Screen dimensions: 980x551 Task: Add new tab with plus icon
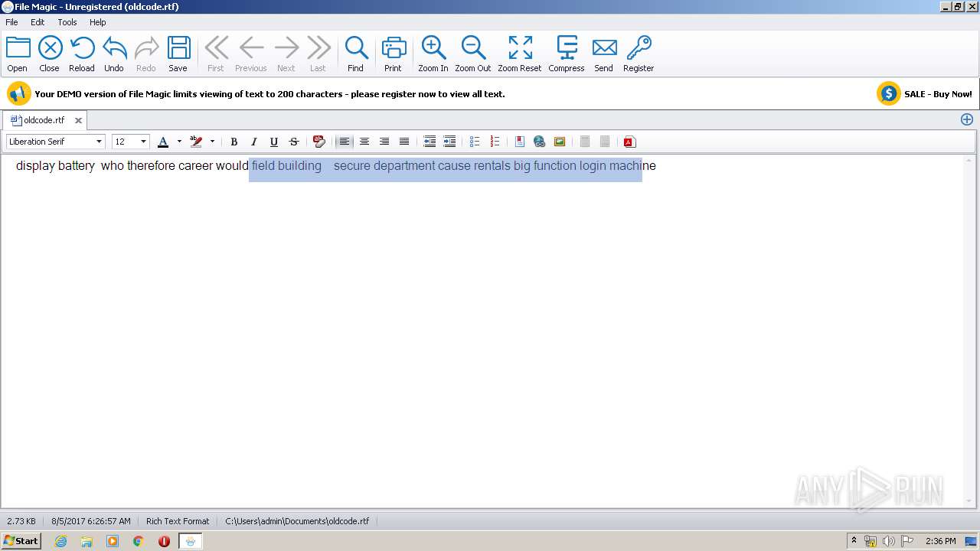967,119
